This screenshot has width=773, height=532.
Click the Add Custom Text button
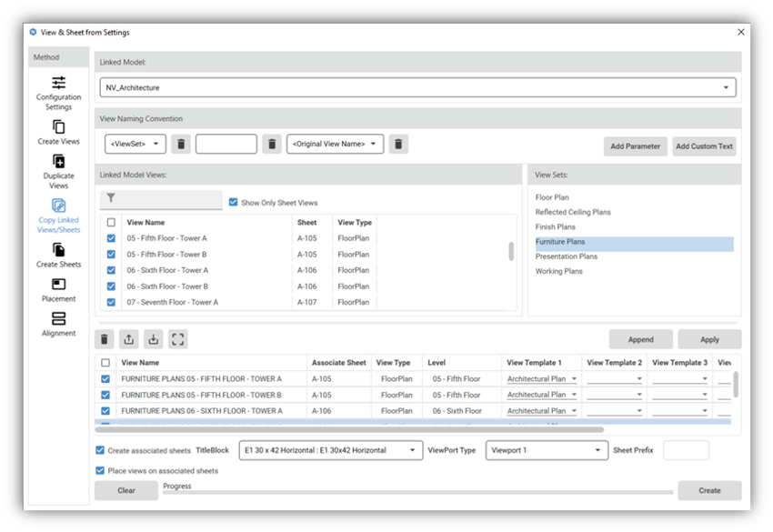point(704,146)
